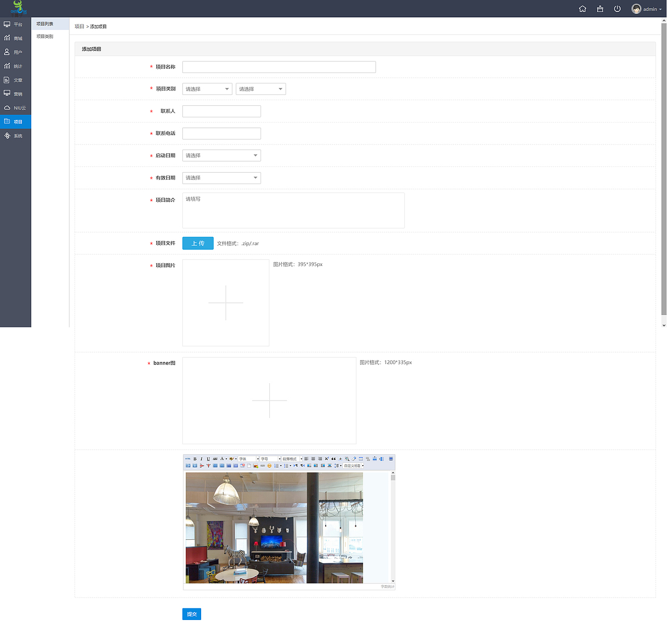Toggle bold in the editor toolbar
This screenshot has height=644, width=667.
195,459
